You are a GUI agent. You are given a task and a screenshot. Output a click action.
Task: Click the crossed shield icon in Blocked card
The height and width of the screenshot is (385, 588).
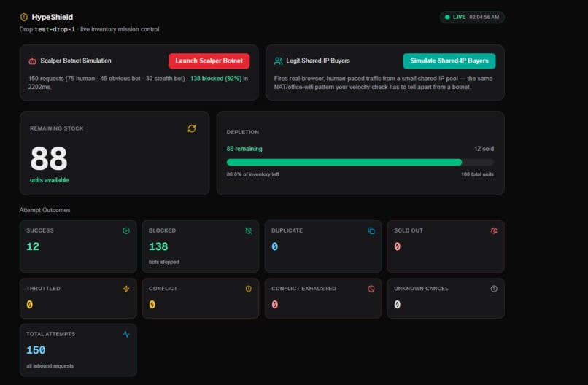click(x=249, y=230)
